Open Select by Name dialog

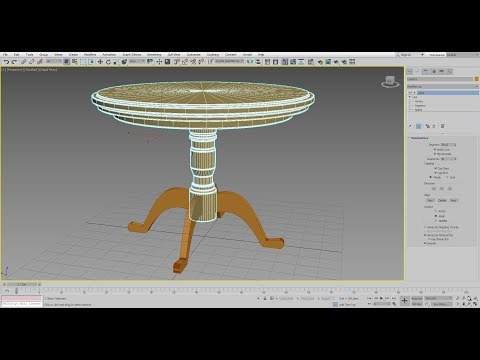[x=75, y=62]
